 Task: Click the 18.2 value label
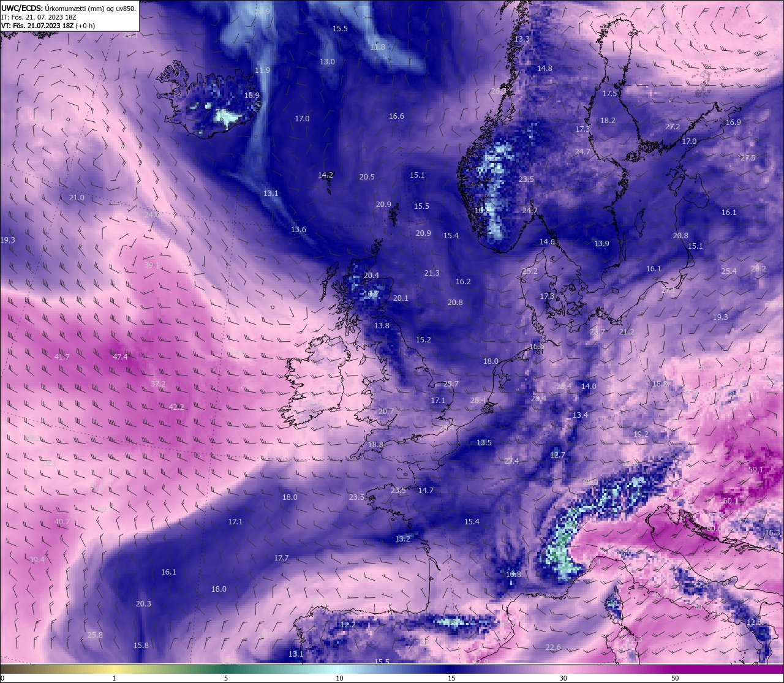pos(608,121)
